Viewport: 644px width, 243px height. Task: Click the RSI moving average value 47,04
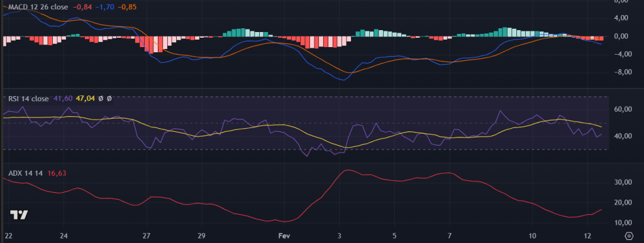[x=86, y=99]
